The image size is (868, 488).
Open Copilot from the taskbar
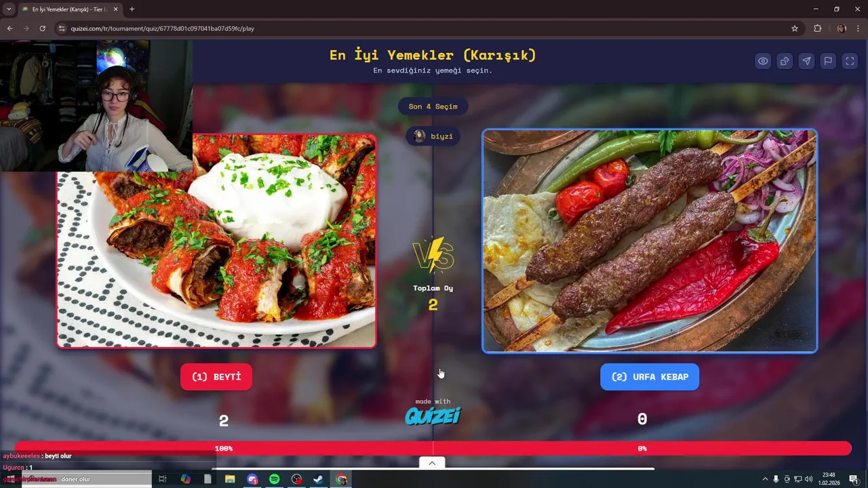[x=185, y=479]
